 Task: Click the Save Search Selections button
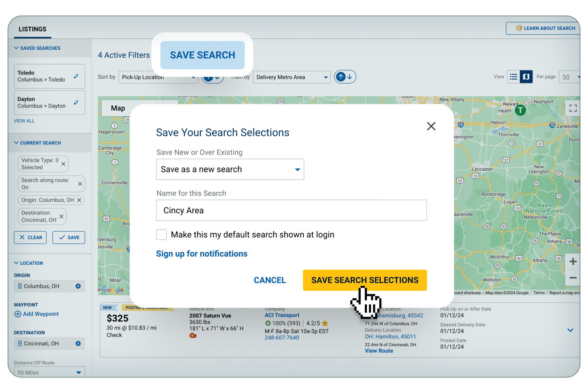tap(364, 280)
